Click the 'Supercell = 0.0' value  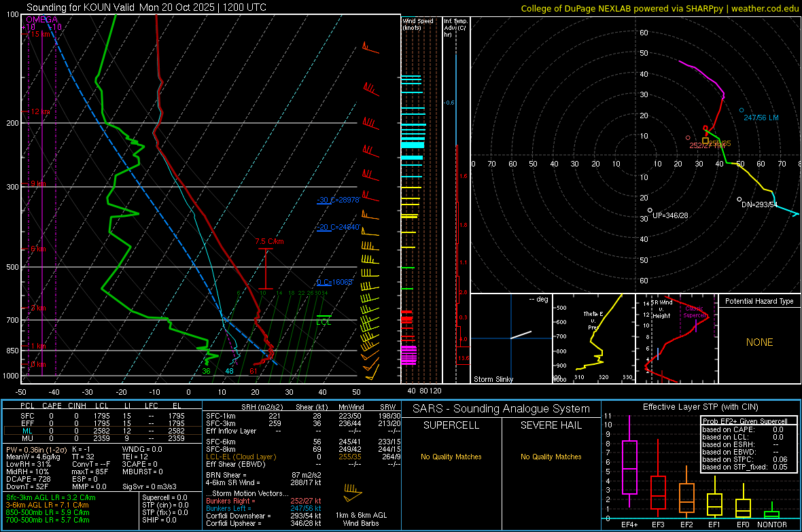pyautogui.click(x=164, y=497)
